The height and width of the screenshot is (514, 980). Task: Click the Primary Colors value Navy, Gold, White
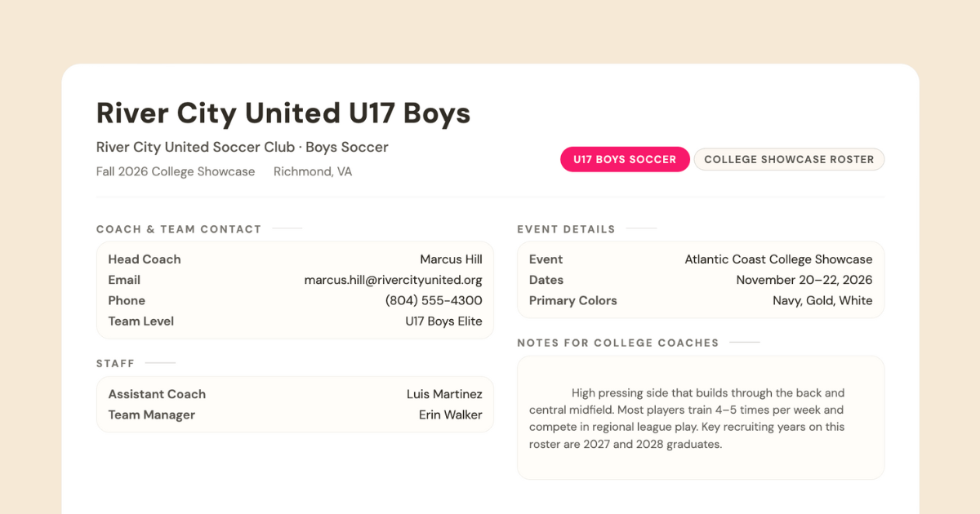(x=822, y=300)
